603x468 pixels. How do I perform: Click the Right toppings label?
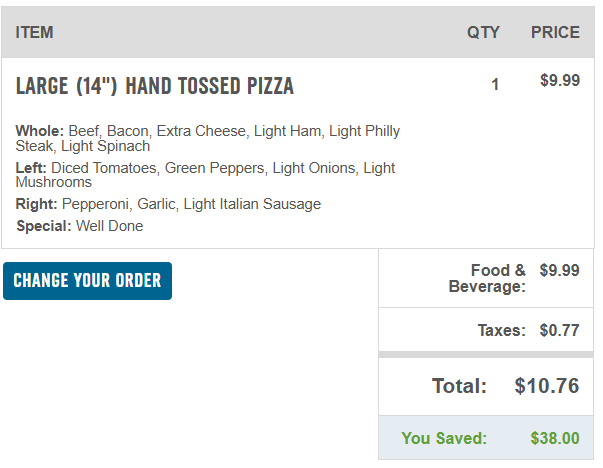coord(36,204)
